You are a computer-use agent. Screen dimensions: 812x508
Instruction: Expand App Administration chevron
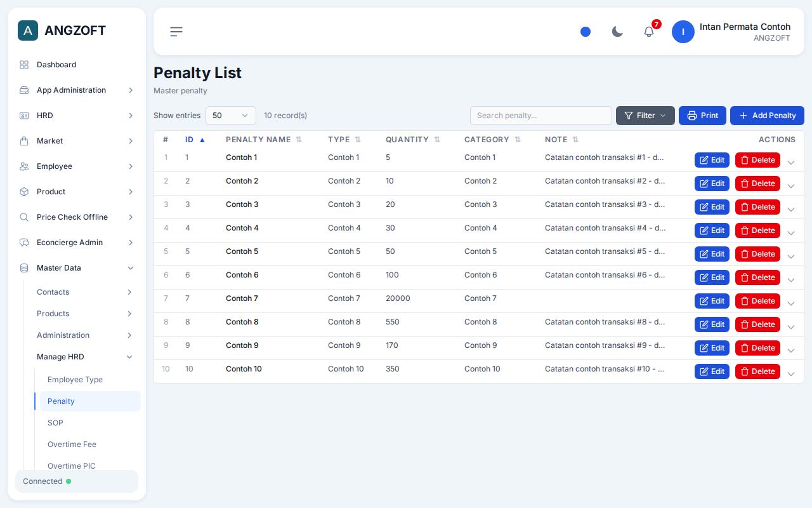point(131,90)
